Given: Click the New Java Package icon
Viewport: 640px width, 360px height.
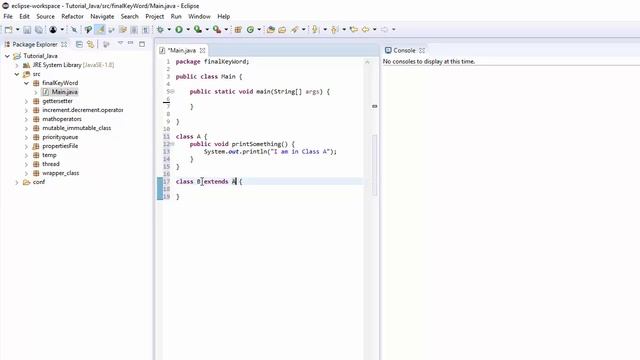Looking at the screenshot, I should (238, 29).
